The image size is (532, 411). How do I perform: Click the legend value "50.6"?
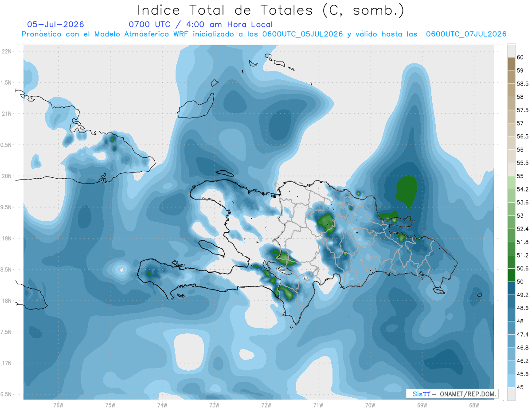(523, 269)
